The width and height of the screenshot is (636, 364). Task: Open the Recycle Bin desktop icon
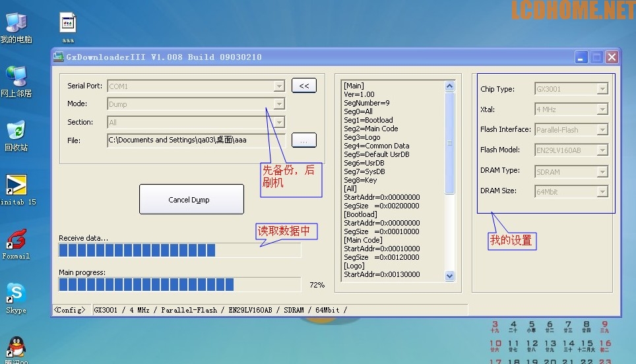click(x=16, y=135)
